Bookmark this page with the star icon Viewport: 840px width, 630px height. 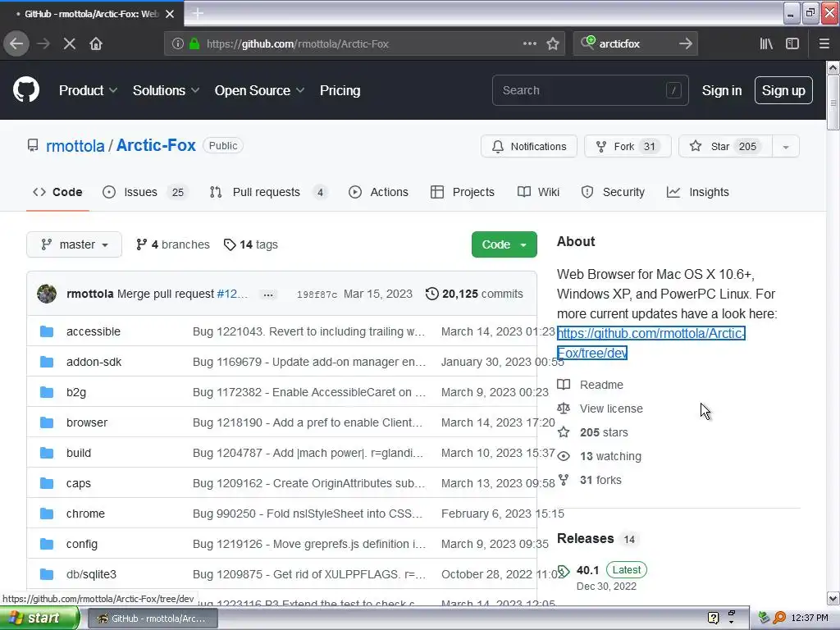[553, 43]
